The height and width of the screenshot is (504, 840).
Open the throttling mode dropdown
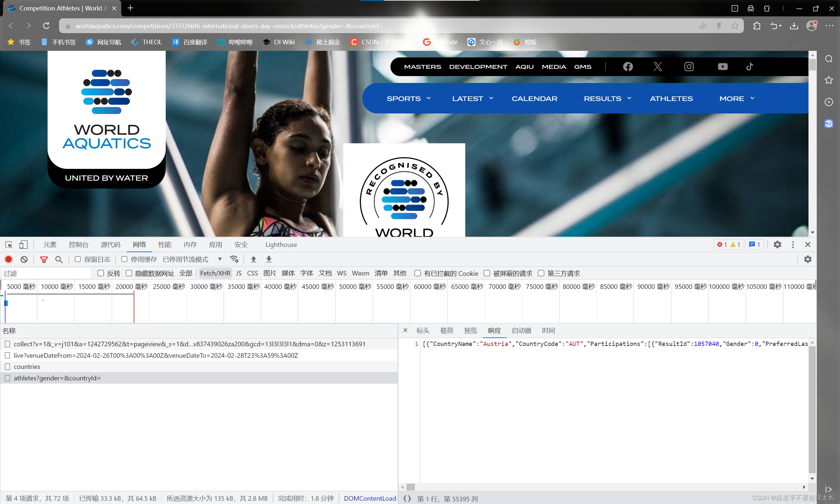click(192, 259)
